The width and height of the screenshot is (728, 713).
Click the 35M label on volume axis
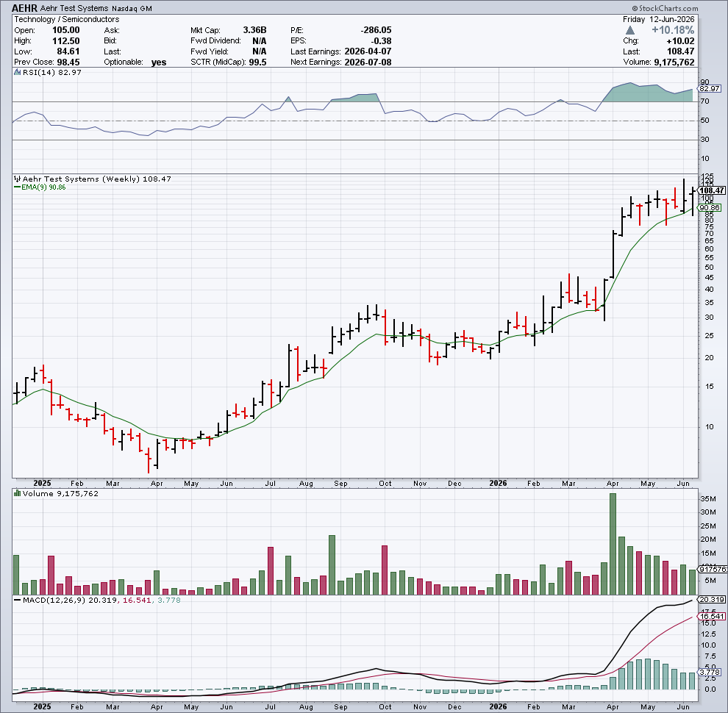pos(708,499)
